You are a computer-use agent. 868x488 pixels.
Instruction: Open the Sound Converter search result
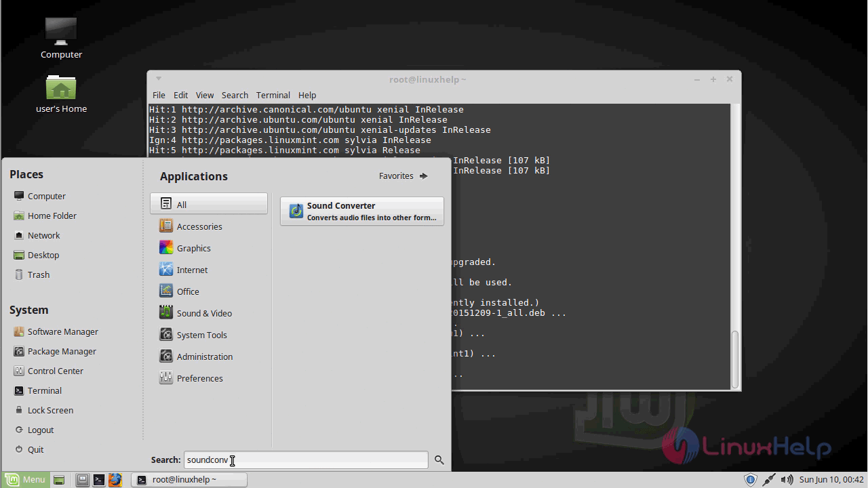click(x=362, y=211)
